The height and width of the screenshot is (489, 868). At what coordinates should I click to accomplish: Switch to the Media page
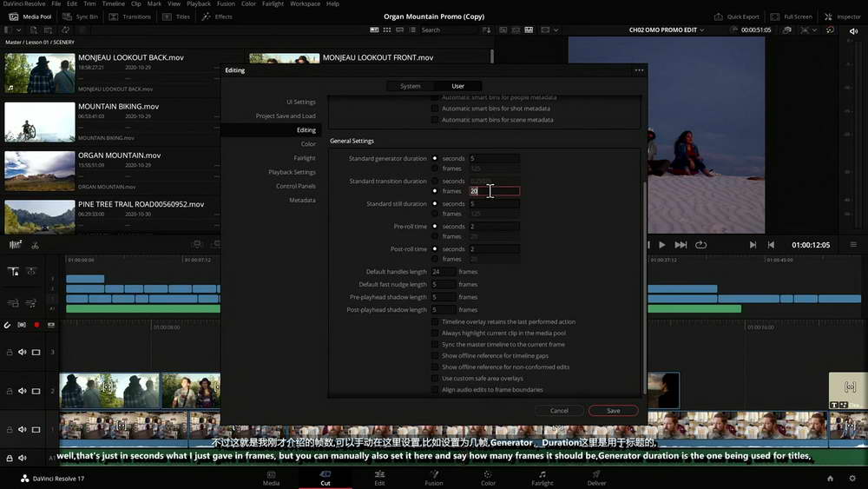tap(271, 478)
